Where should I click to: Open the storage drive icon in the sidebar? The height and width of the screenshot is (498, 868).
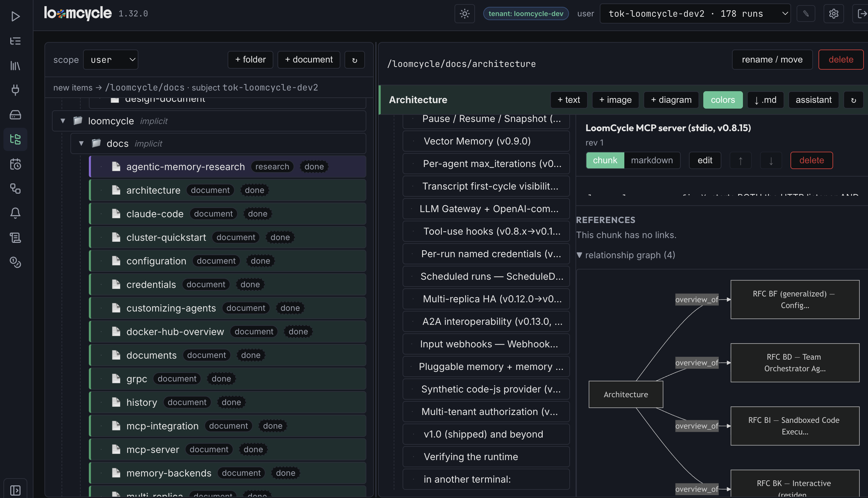(15, 114)
